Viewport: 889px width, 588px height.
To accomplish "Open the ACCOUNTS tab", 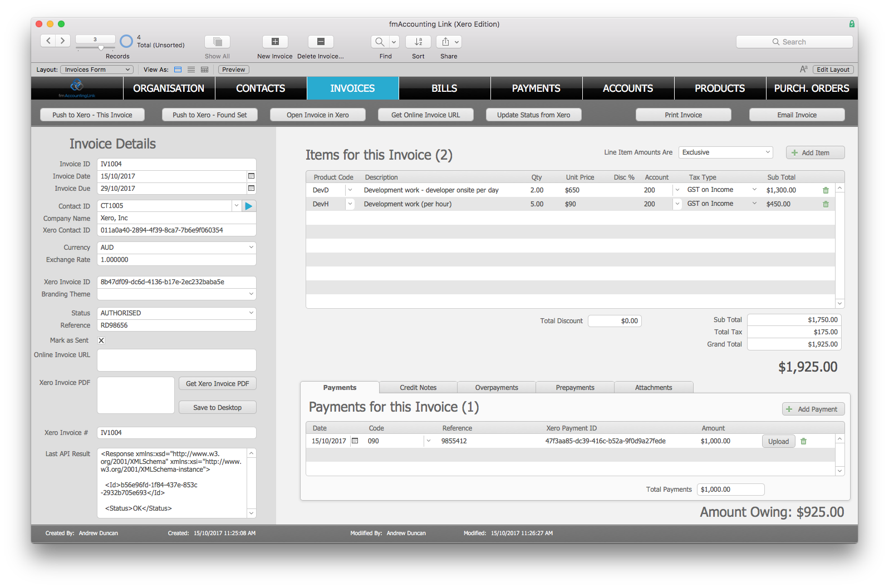I will (x=628, y=88).
